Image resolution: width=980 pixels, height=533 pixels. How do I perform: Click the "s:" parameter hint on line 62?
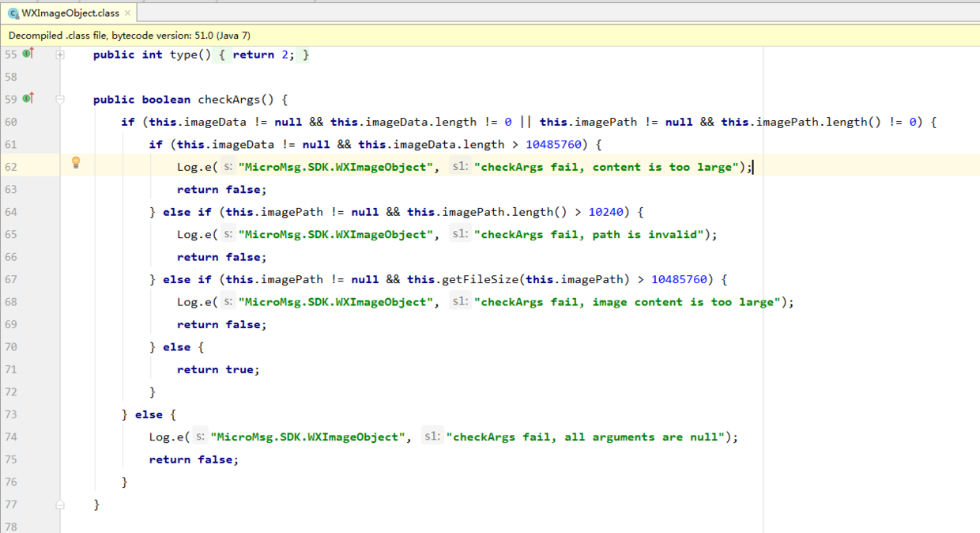point(227,167)
